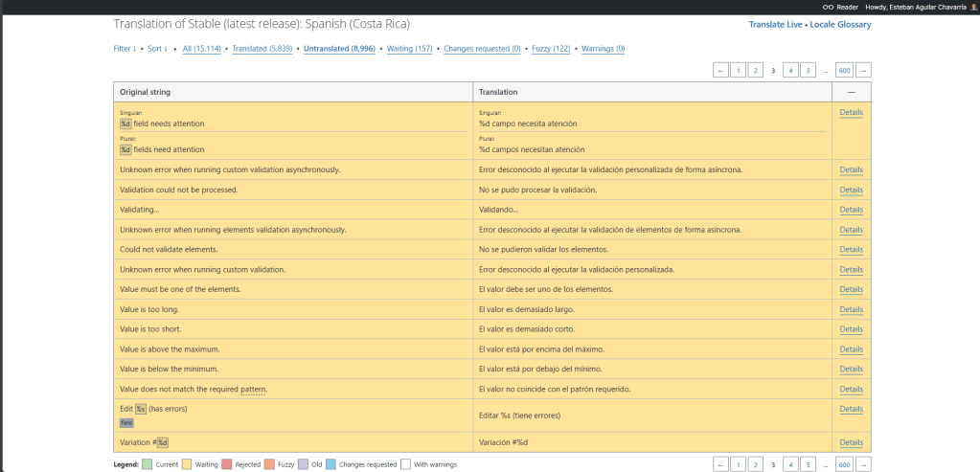Open Translate Live link

pos(776,25)
